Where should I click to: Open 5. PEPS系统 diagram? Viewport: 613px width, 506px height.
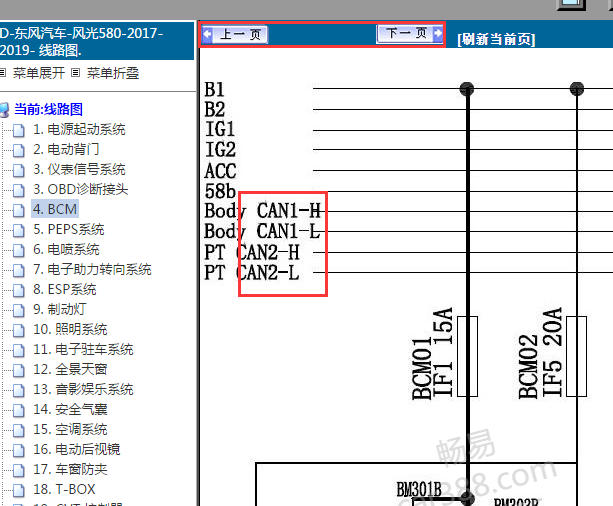click(x=69, y=229)
